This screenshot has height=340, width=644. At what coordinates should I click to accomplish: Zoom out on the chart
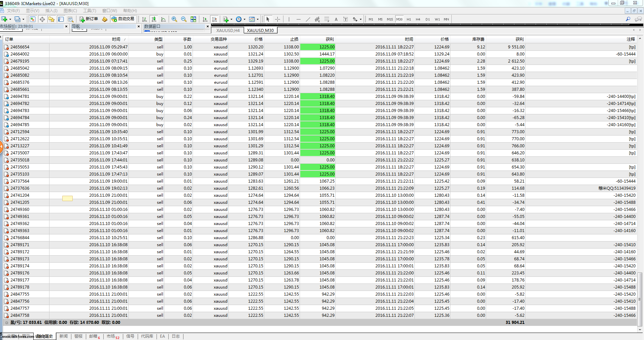pos(184,19)
